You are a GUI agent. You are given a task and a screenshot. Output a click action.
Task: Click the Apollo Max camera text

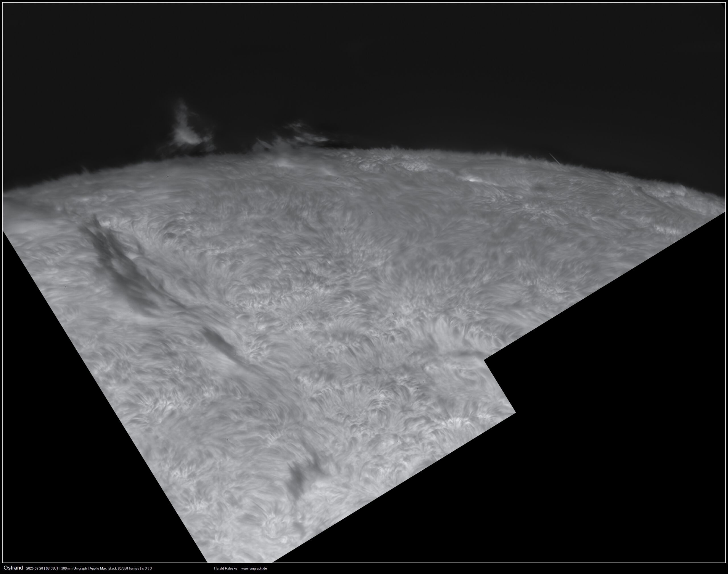point(98,568)
